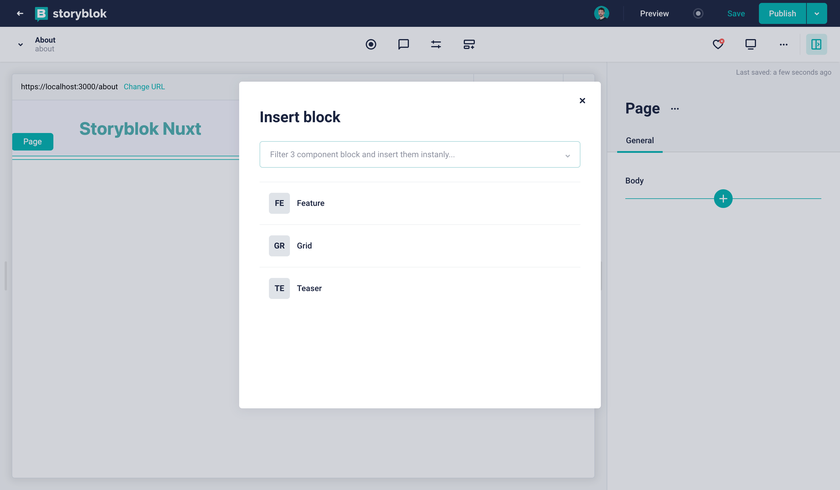Open the comments icon

403,44
